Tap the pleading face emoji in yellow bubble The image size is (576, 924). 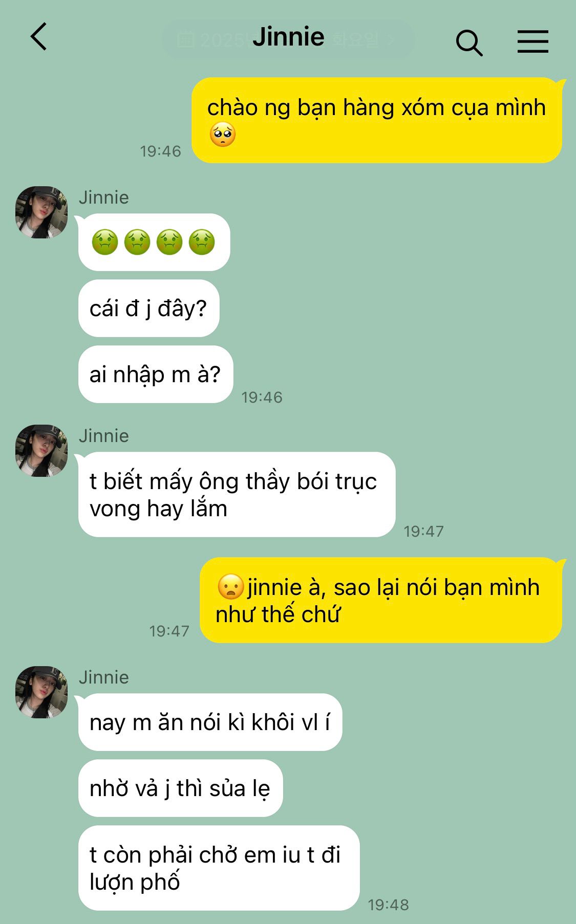point(223,135)
